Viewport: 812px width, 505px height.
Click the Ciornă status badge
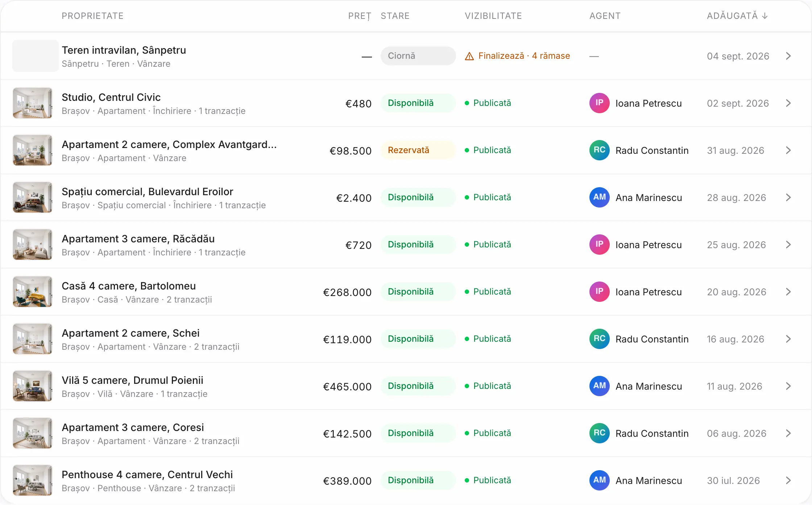418,56
